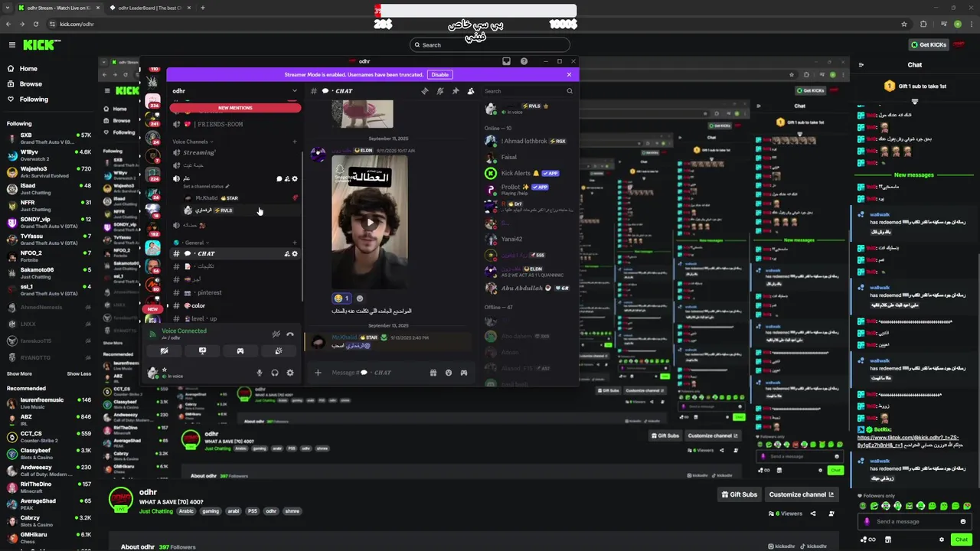980x551 pixels.
Task: Dismiss the Streamer Mode banner
Action: point(569,74)
